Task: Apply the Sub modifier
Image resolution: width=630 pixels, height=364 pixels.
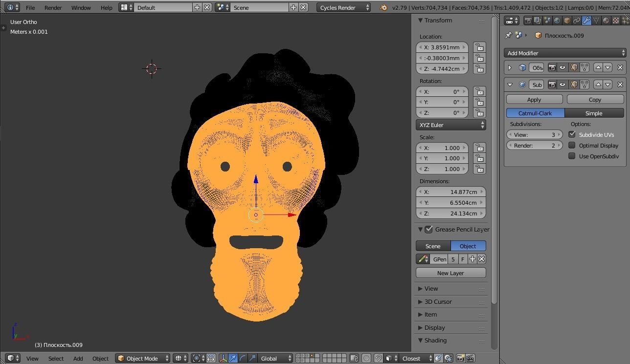Action: [534, 99]
